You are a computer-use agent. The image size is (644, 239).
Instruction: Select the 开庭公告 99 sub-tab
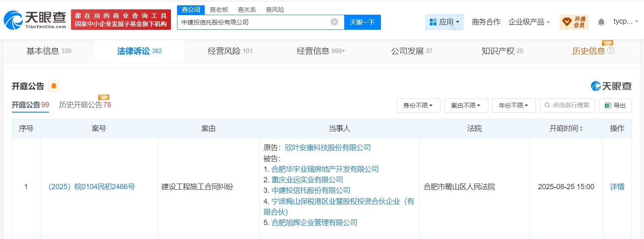[x=30, y=105]
